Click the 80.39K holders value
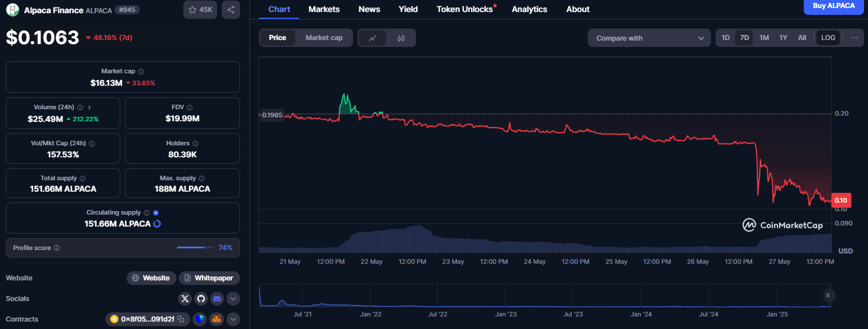868x329 pixels. tap(182, 154)
